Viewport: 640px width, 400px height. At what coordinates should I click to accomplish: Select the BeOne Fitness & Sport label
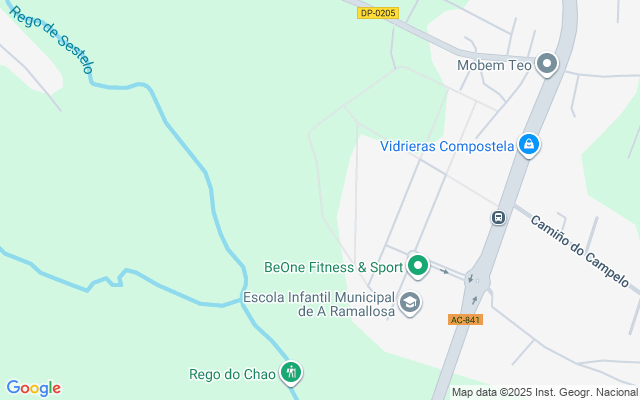coord(333,267)
